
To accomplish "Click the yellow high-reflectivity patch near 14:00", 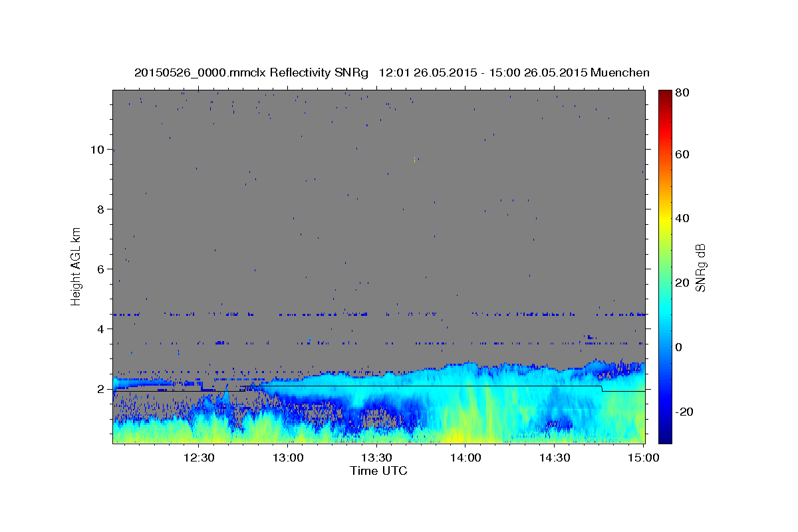I will 459,436.
